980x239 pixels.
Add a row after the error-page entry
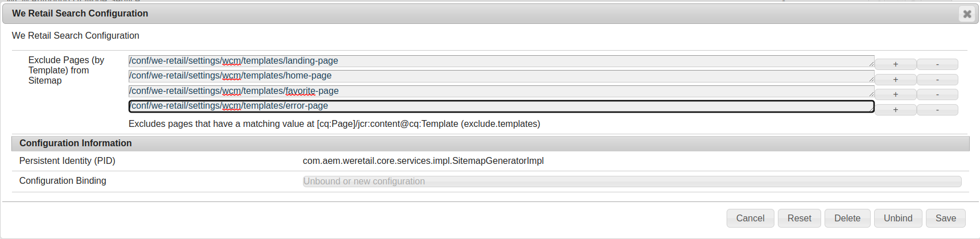(x=896, y=110)
